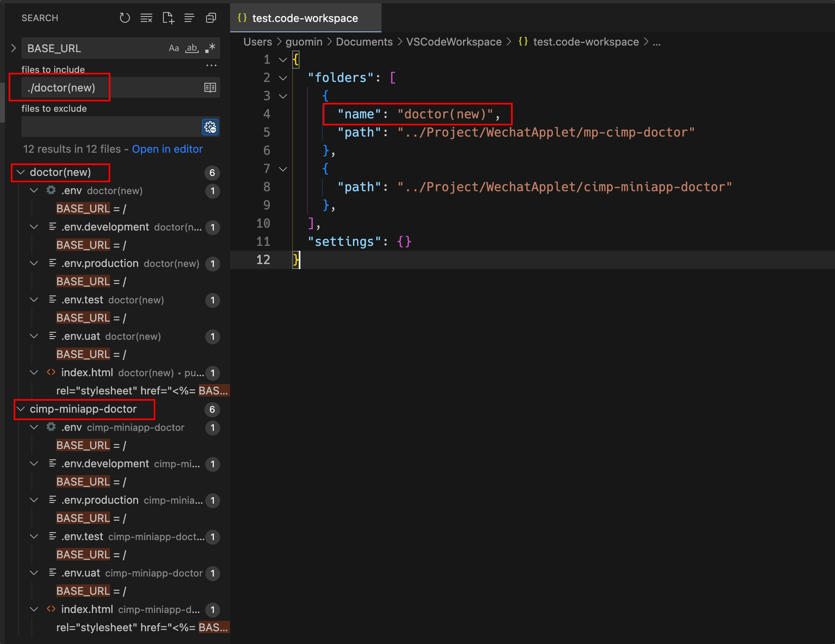The width and height of the screenshot is (835, 644).
Task: Click the Open in editor link
Action: pyautogui.click(x=167, y=149)
